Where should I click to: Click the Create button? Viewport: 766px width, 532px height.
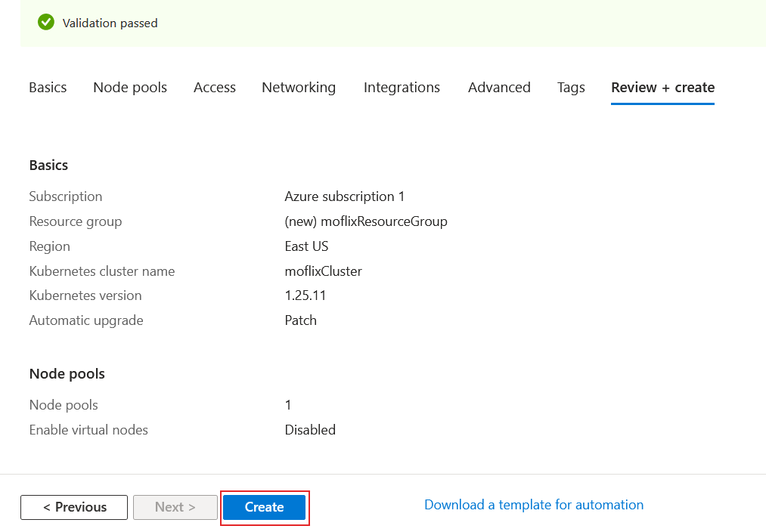(x=265, y=507)
